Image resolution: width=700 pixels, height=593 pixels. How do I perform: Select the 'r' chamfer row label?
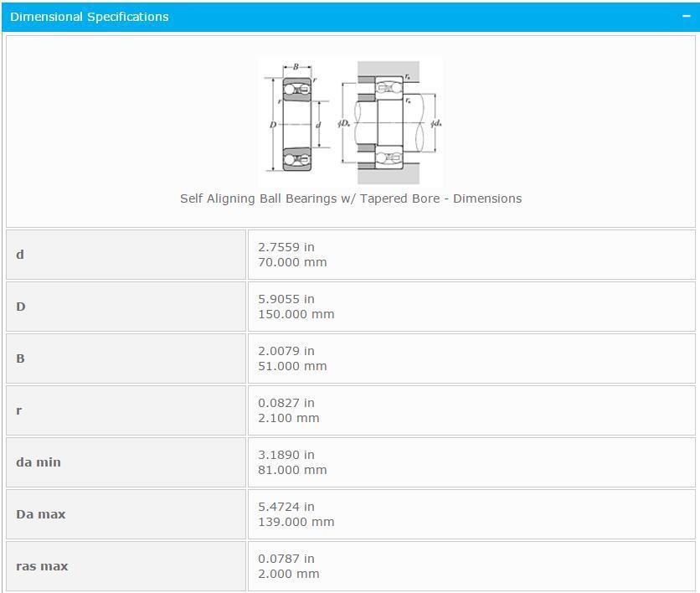pos(19,410)
